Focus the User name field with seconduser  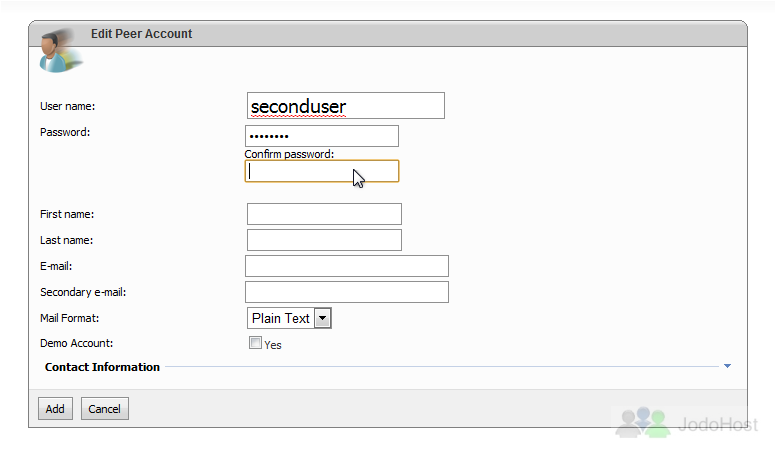[x=345, y=105]
